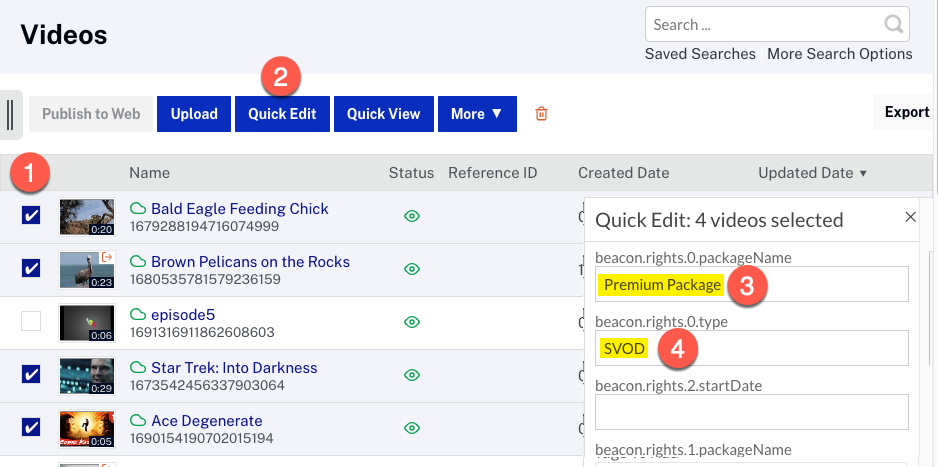Screen dimensions: 938x467
Task: Click status eye icon for Star Trek: Into Darkness
Action: 412,375
